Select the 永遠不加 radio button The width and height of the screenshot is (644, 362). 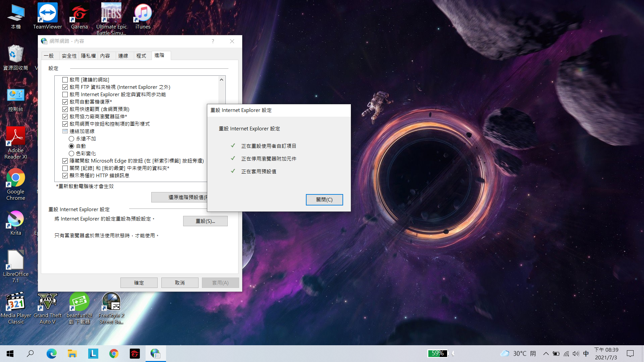(x=71, y=139)
